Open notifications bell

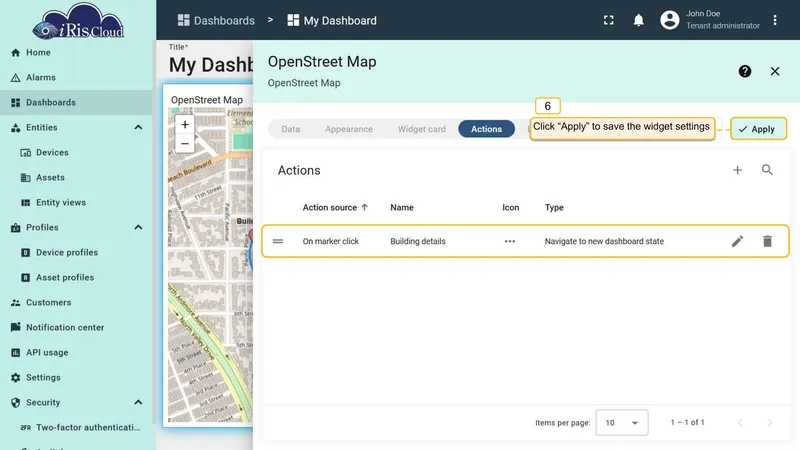pyautogui.click(x=638, y=20)
